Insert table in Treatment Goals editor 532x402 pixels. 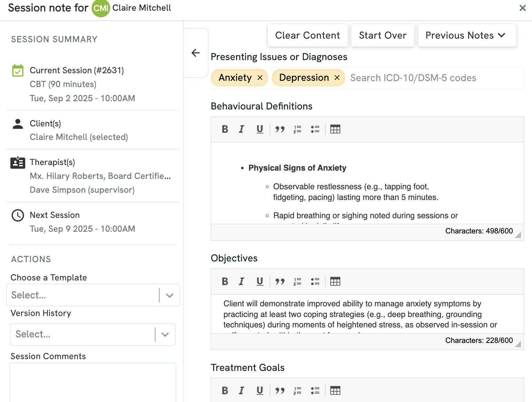tap(335, 391)
